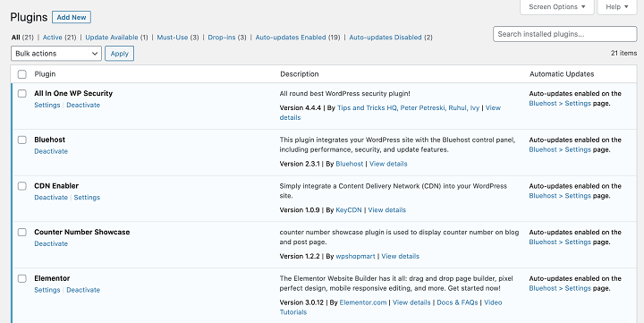Select the CDN Enabler checkbox

[x=22, y=186]
